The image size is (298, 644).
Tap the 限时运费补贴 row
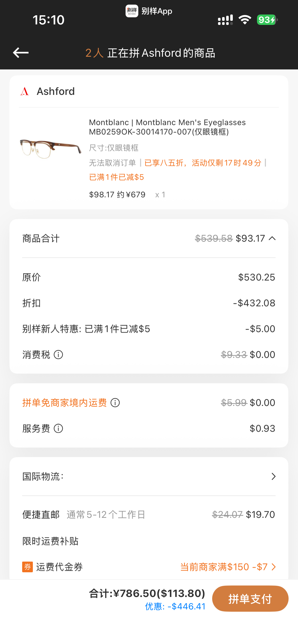(149, 541)
